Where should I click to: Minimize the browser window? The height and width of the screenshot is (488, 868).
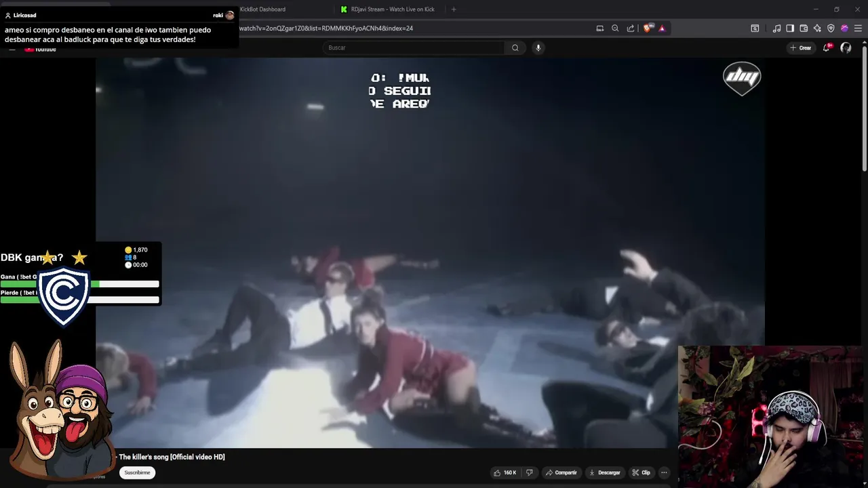[x=816, y=9]
